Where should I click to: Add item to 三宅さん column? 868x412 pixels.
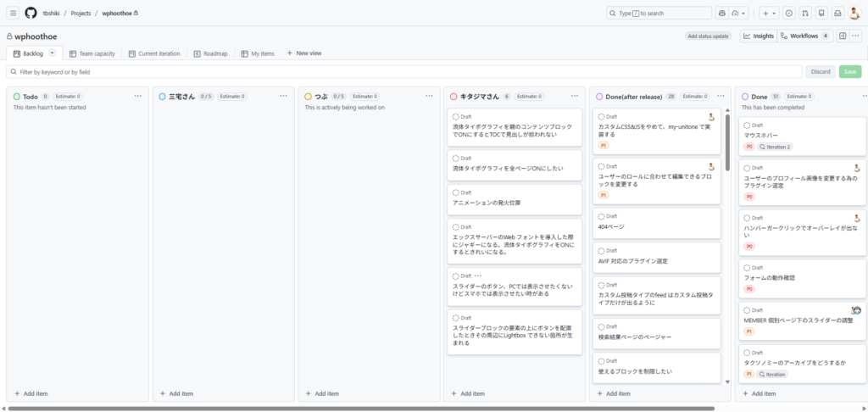(x=176, y=393)
